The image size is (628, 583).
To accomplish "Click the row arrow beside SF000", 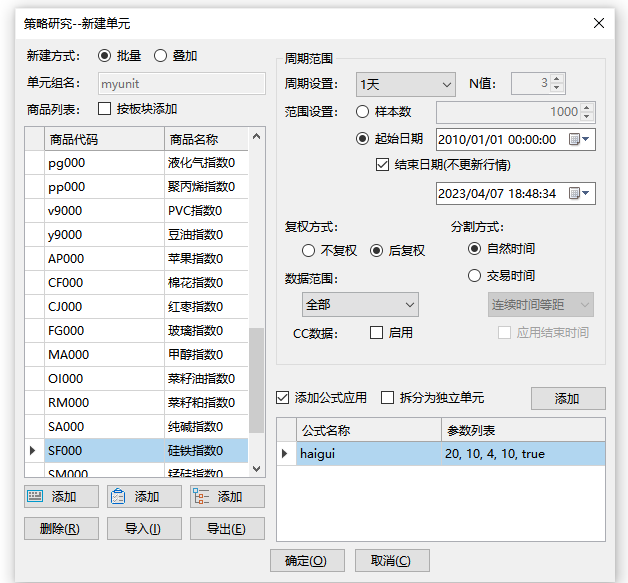I will (x=34, y=451).
